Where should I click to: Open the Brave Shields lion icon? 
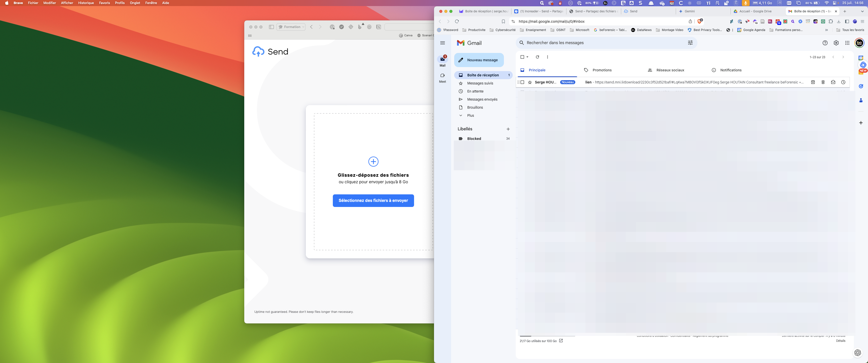(x=700, y=21)
